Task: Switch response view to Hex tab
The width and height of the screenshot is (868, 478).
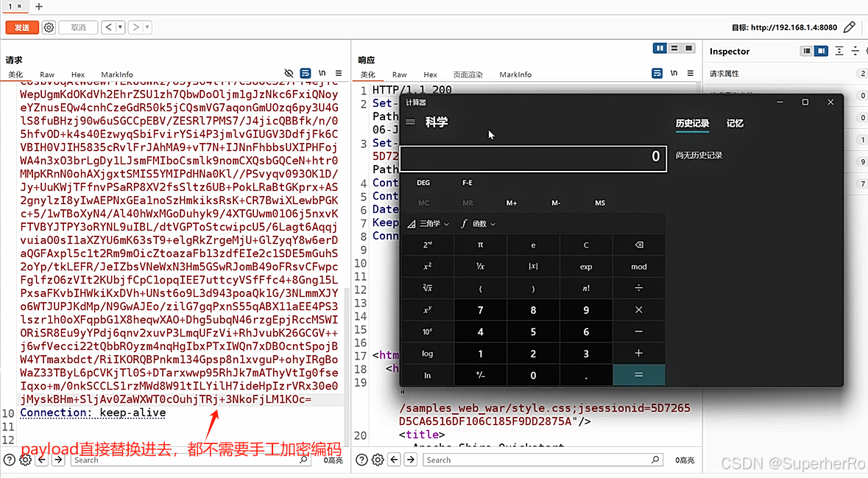Action: coord(430,74)
